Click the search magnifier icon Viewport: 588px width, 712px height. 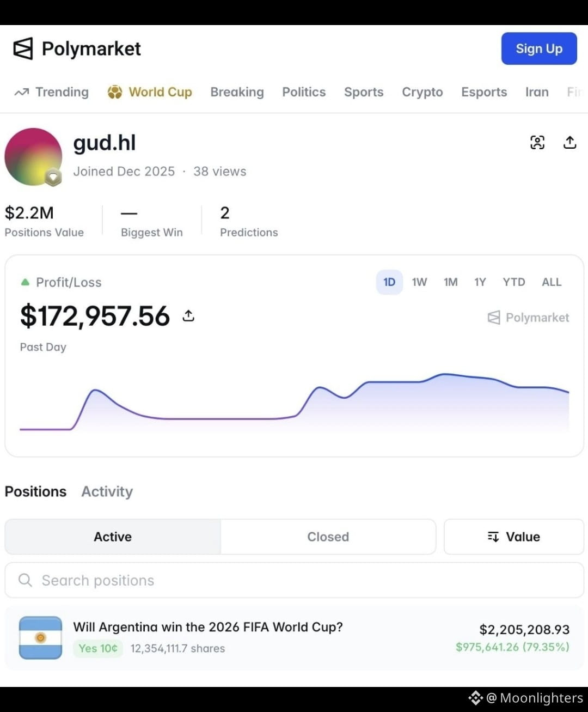click(25, 580)
